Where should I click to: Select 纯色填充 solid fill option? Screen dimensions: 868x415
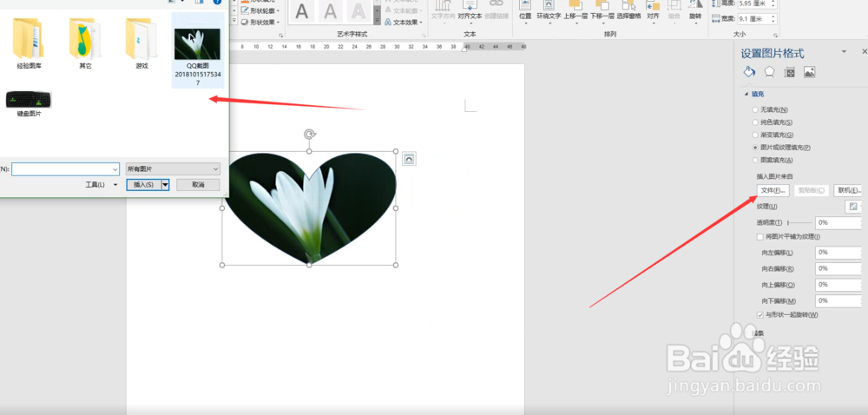(x=773, y=122)
